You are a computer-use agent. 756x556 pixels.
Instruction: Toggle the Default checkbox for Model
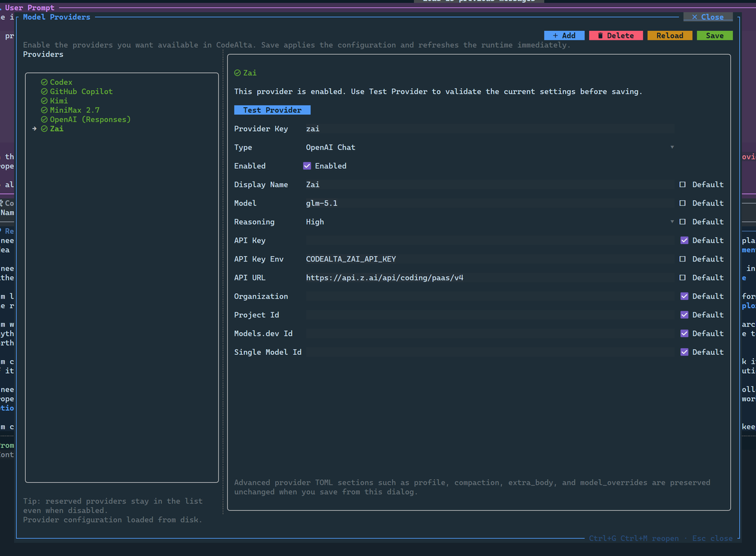[x=683, y=203]
